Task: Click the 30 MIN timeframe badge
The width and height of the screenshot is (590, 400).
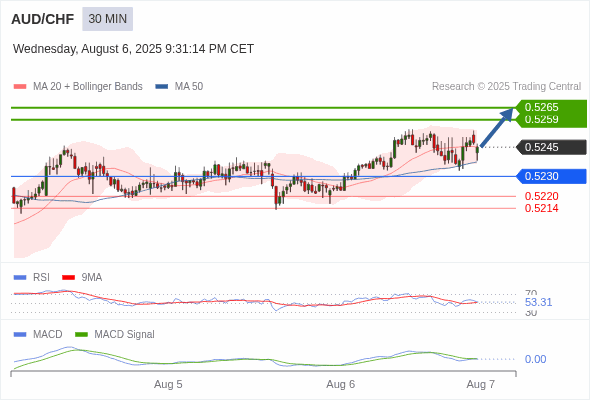Action: click(108, 19)
